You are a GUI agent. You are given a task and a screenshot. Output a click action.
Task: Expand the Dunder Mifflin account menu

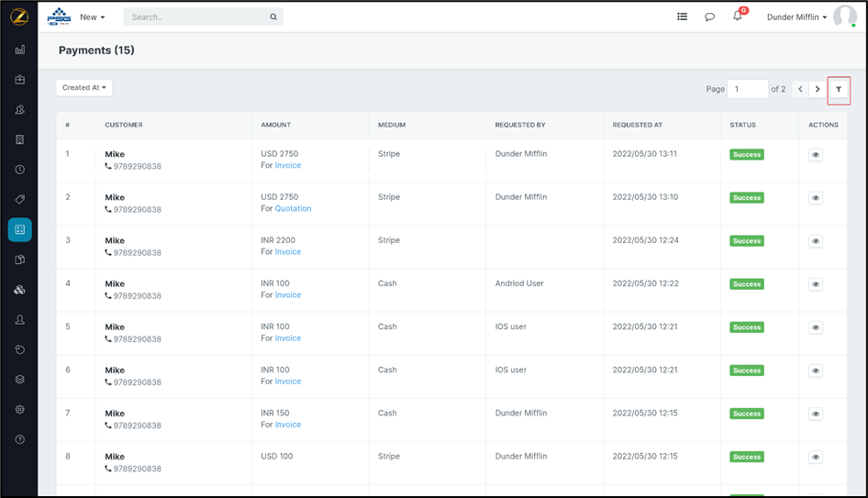[796, 17]
